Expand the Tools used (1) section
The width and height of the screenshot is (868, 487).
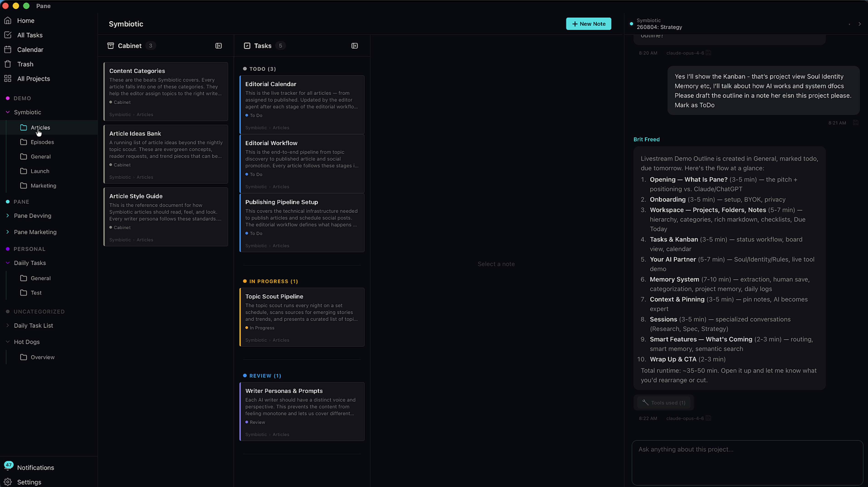click(663, 403)
